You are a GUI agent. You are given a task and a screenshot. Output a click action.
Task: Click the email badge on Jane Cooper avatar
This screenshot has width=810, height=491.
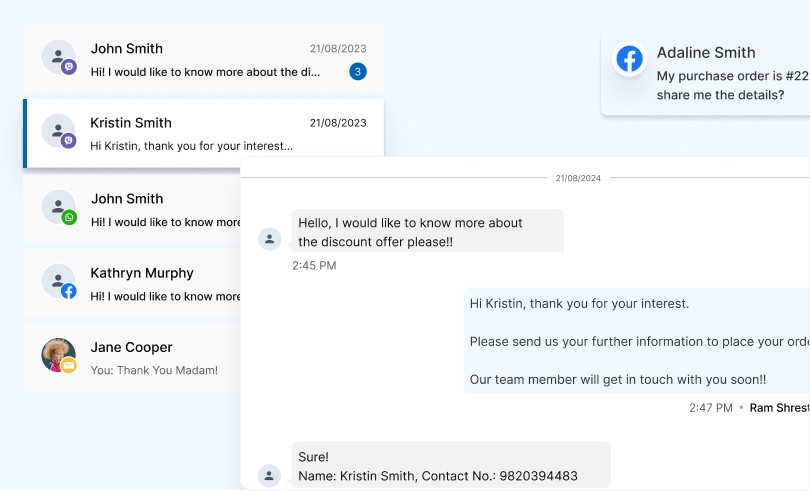(x=69, y=365)
